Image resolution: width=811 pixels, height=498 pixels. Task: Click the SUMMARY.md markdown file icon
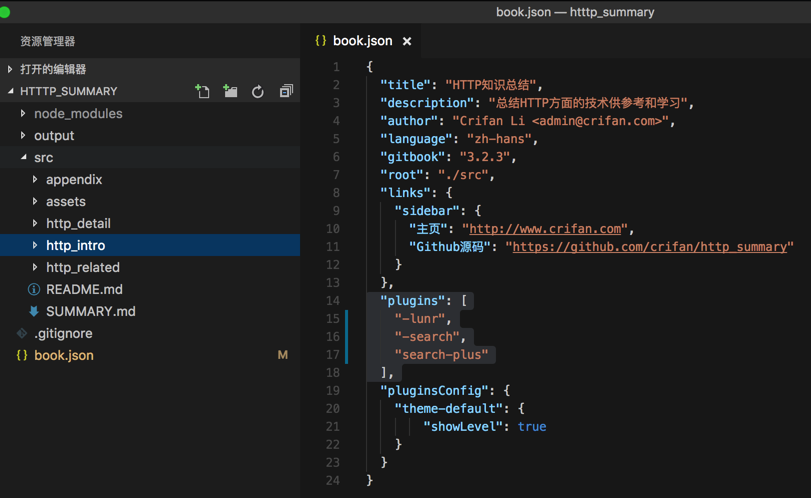click(34, 311)
